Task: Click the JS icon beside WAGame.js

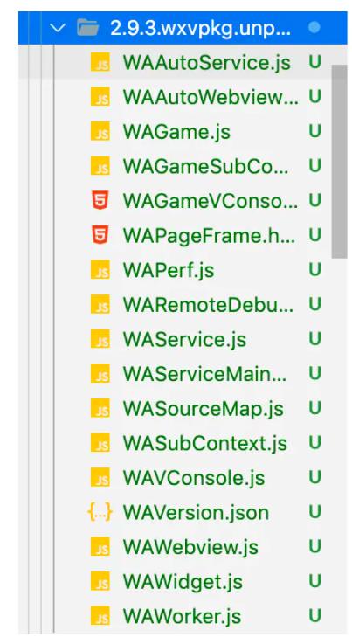Action: point(100,131)
